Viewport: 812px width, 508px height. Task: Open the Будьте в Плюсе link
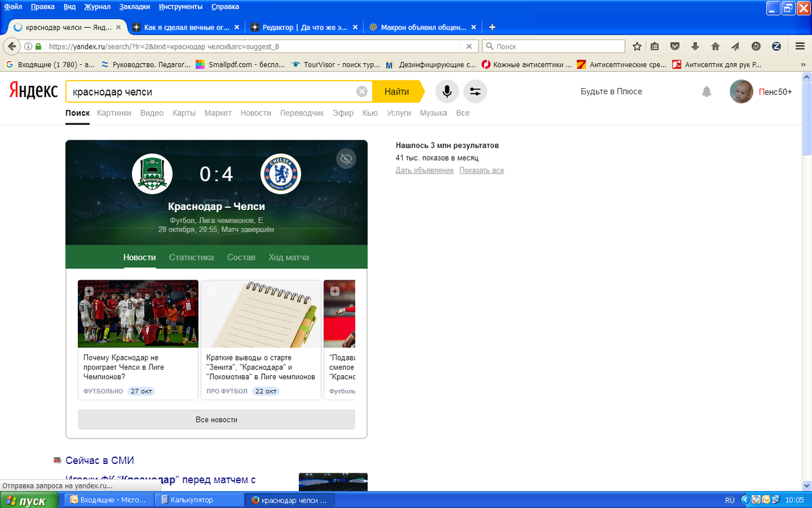(x=611, y=91)
